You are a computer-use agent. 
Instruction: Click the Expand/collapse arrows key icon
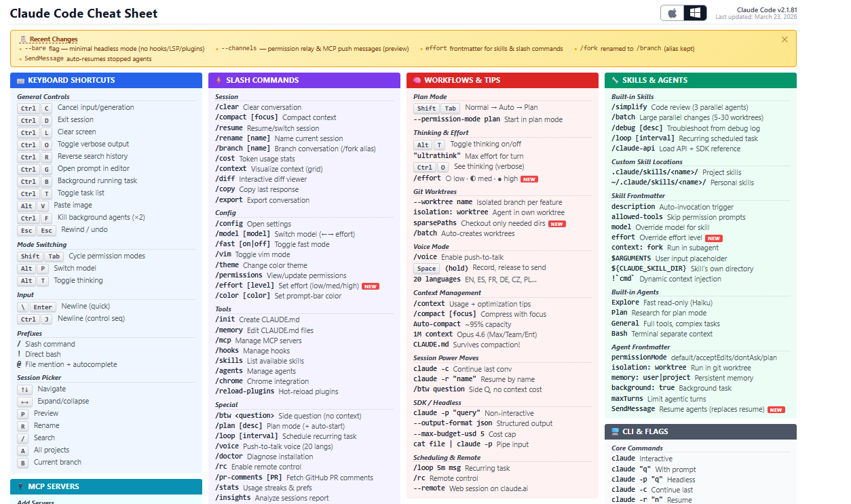pos(25,402)
